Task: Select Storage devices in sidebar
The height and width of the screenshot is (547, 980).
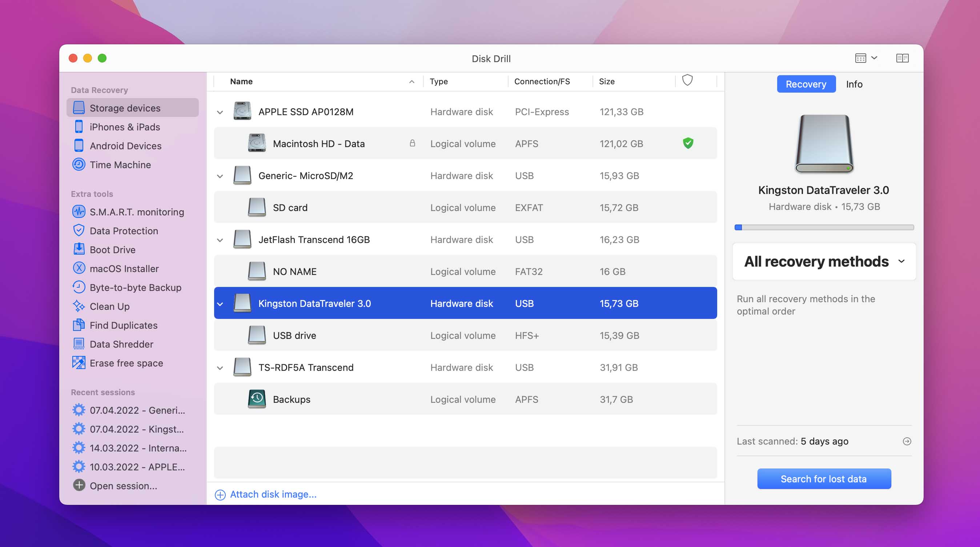Action: [x=132, y=108]
